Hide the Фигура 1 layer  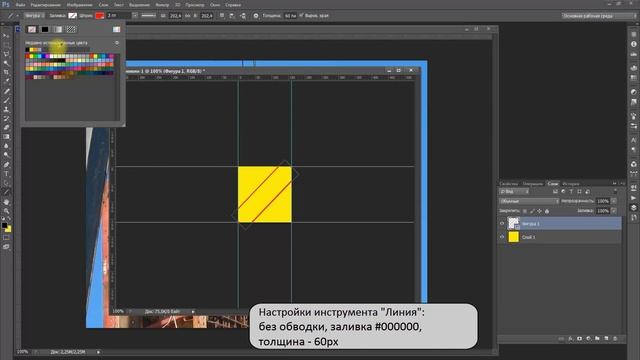502,223
